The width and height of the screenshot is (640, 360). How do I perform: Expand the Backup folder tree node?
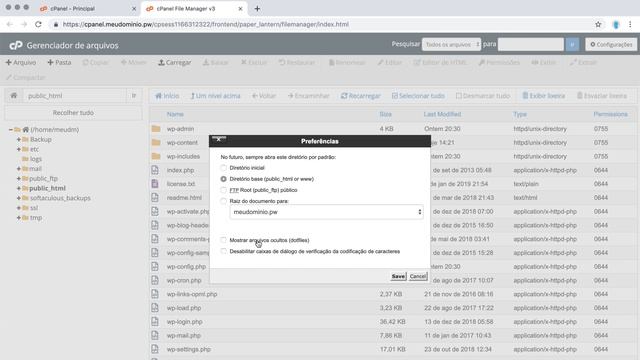tap(18, 139)
